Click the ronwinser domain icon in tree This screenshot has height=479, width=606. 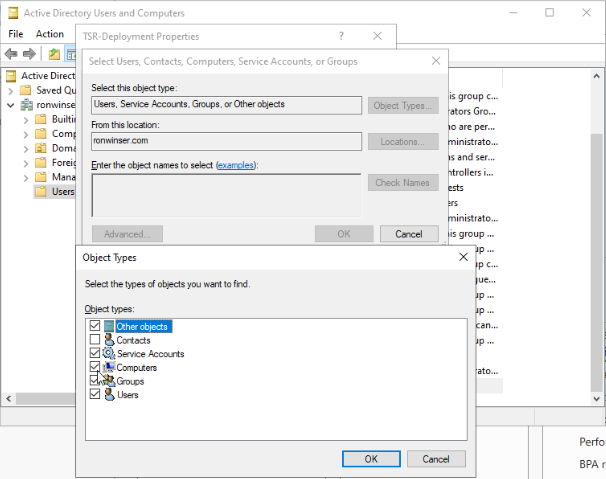click(x=26, y=104)
